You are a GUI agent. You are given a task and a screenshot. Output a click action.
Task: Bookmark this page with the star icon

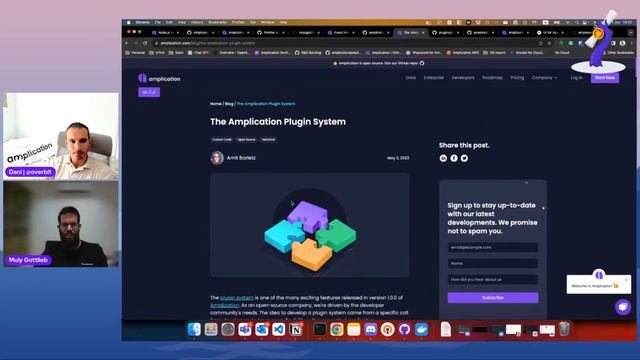coord(549,43)
